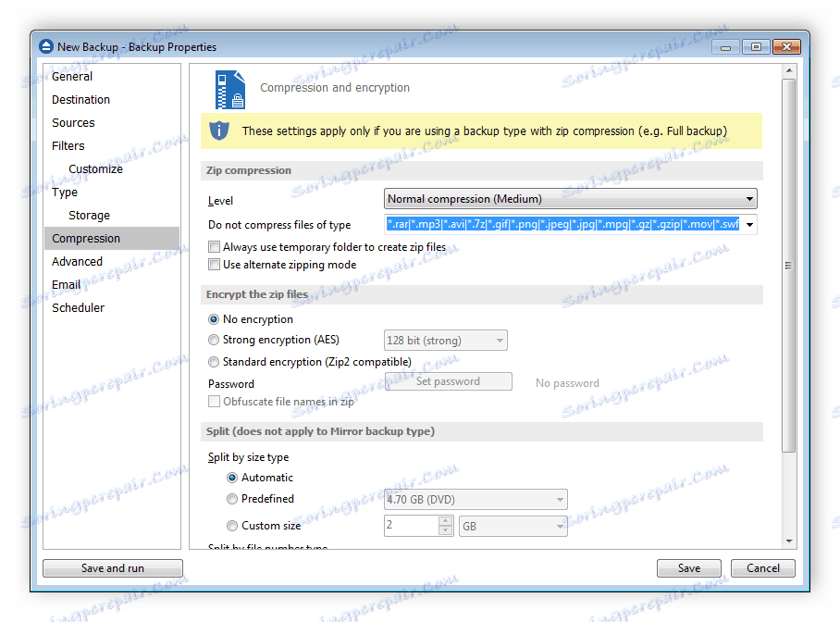This screenshot has width=840, height=622.
Task: Click the shield info icon in yellow banner
Action: click(x=219, y=131)
